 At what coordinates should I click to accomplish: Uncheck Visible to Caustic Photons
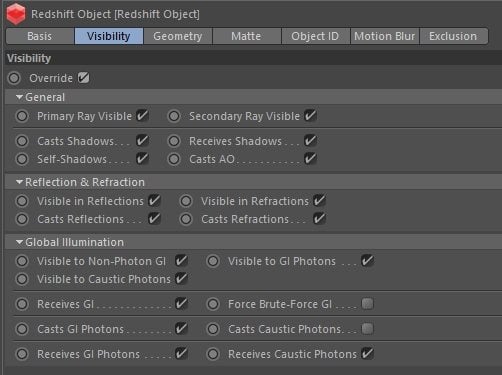click(x=181, y=279)
